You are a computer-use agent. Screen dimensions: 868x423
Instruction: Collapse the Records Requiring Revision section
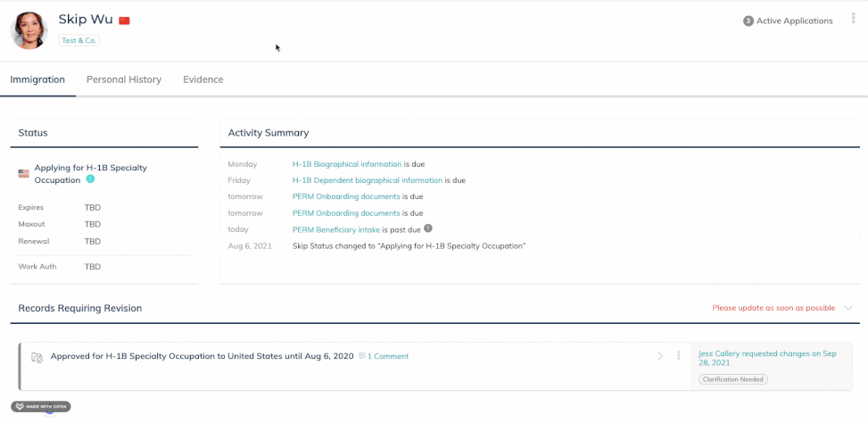pyautogui.click(x=847, y=308)
